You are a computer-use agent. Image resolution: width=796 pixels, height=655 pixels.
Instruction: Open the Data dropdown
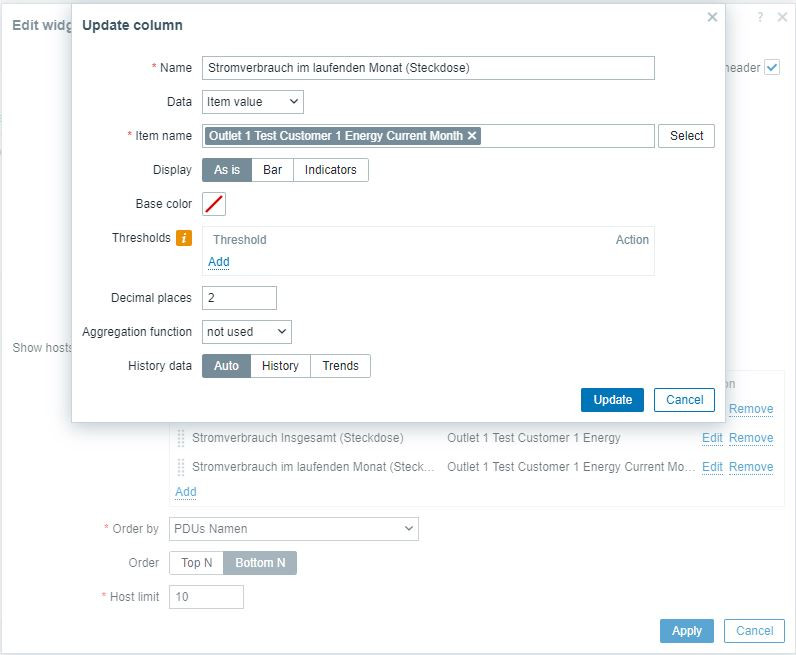[252, 102]
